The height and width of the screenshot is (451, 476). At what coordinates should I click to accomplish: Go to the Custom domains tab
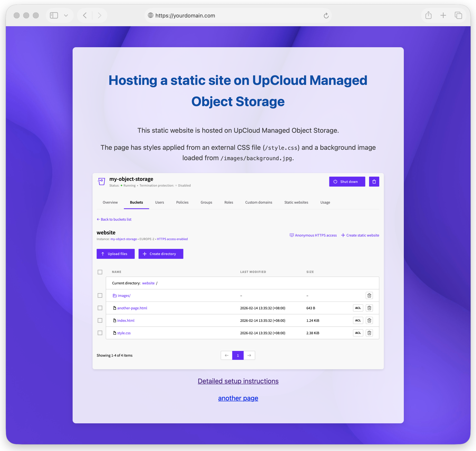click(258, 202)
